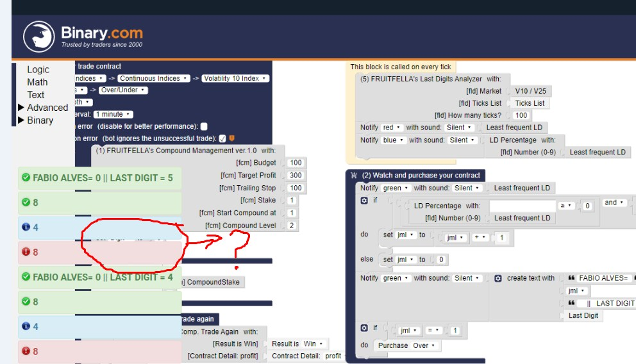Click the blue info icon of the first 4 notification

point(26,227)
